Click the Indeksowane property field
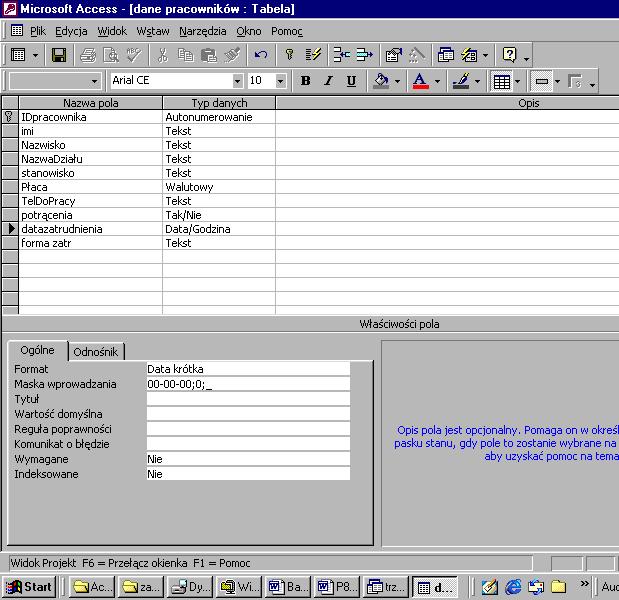This screenshot has width=619, height=600. [x=248, y=474]
